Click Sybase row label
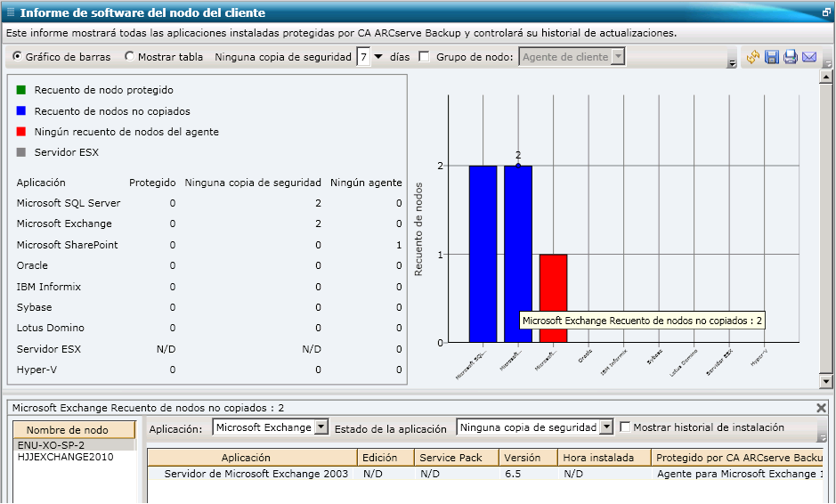836x504 pixels. pos(34,307)
